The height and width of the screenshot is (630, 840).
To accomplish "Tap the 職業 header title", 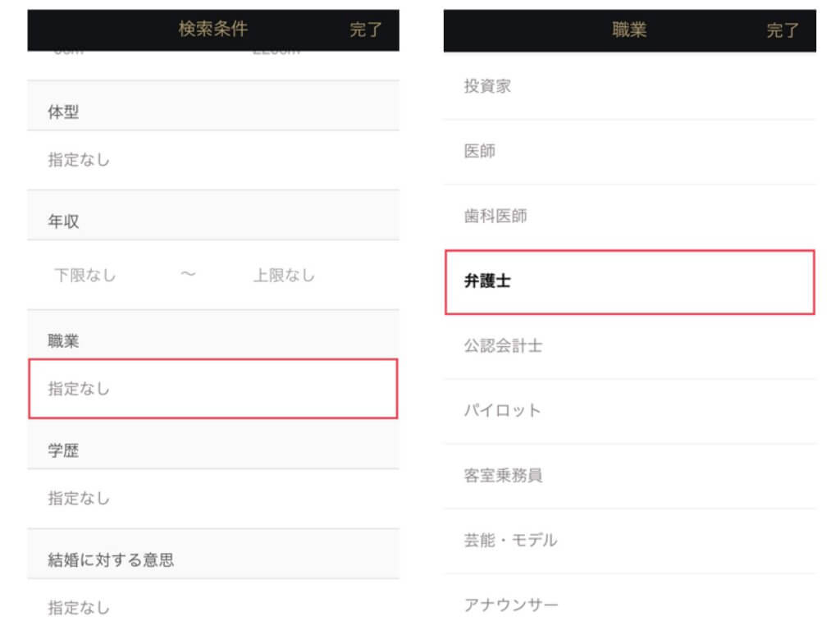I will (629, 30).
